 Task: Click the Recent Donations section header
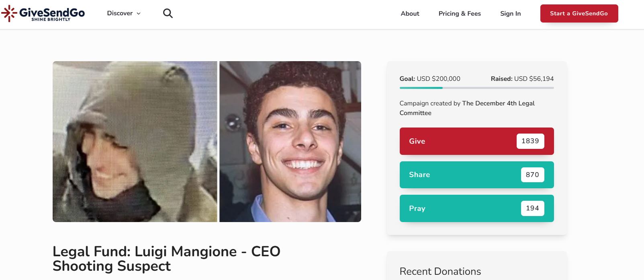coord(440,272)
